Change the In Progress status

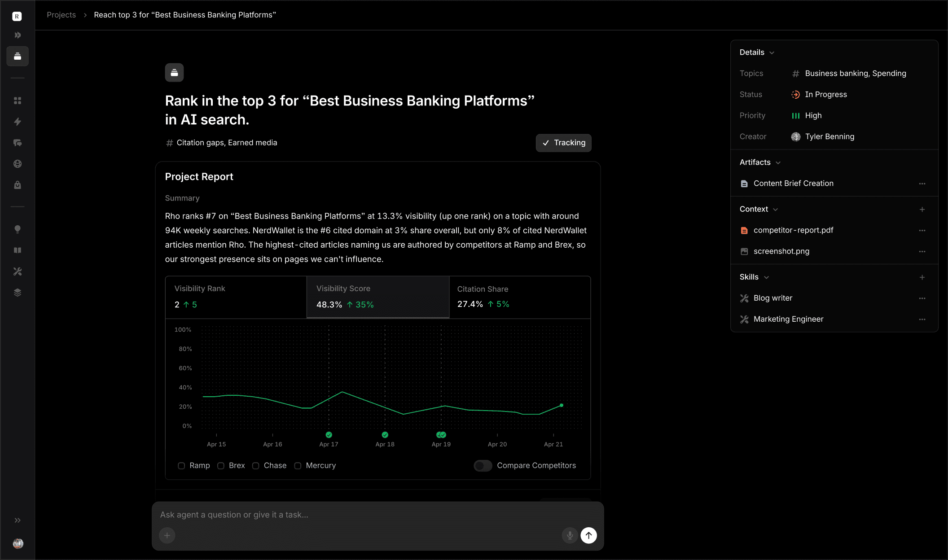[819, 94]
